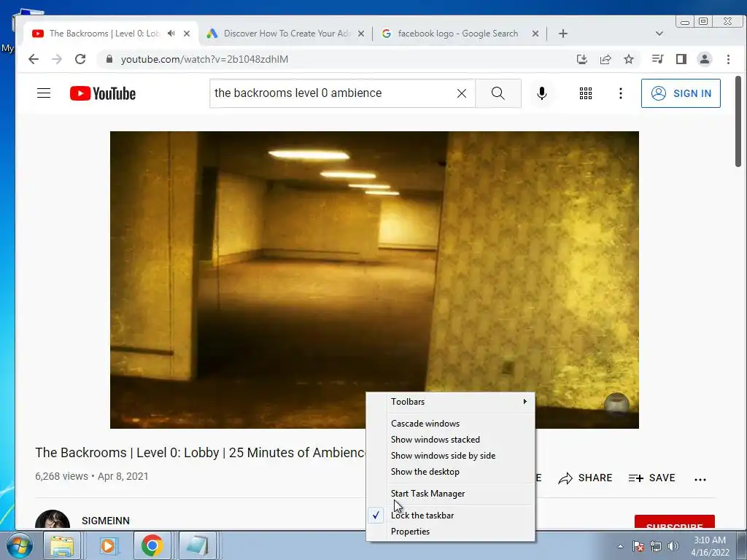The height and width of the screenshot is (560, 747).
Task: Click the Backrooms video player
Action: tap(374, 280)
